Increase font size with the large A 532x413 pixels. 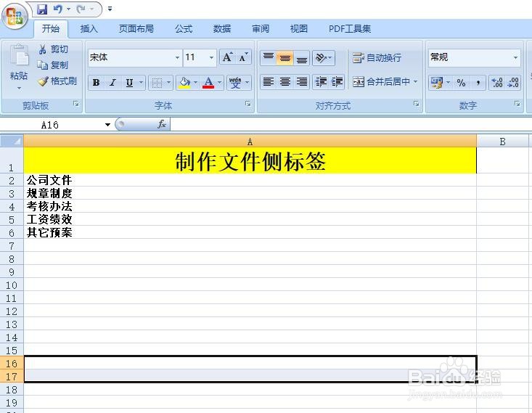[x=227, y=57]
